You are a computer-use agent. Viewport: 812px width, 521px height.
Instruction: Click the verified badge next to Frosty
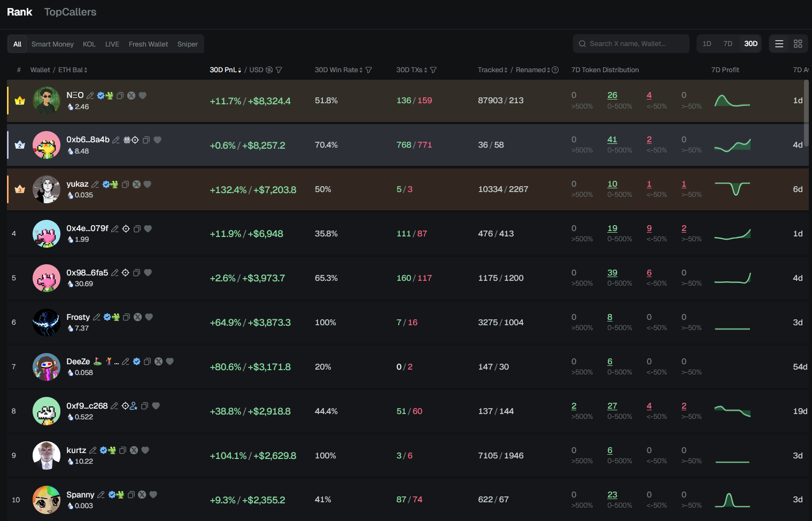click(107, 317)
